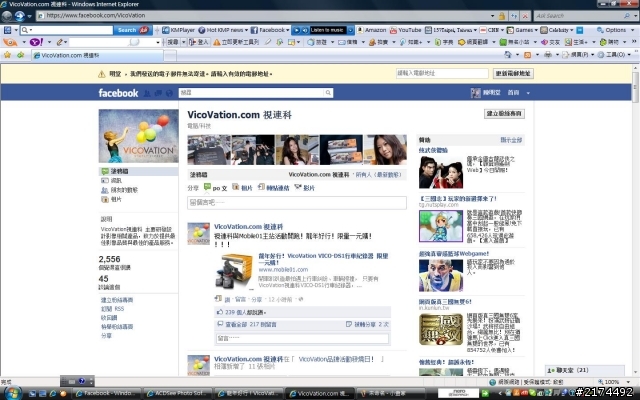This screenshot has height=400, width=640.
Task: Open a new blank browser tab
Action: click(x=170, y=55)
